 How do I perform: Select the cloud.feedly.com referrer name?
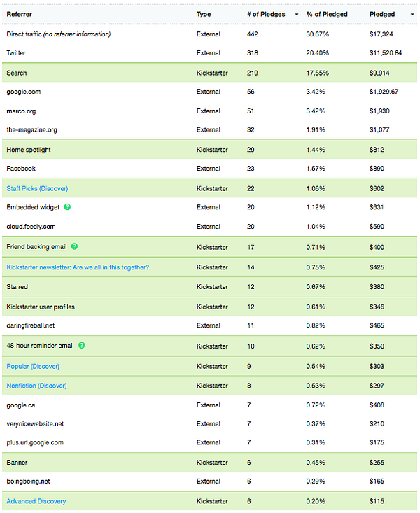coord(31,226)
